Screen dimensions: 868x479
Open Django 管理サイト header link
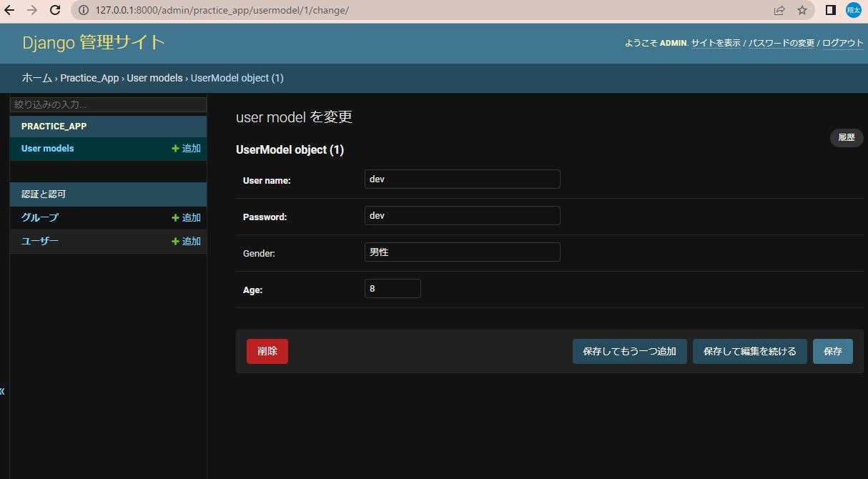tap(94, 42)
